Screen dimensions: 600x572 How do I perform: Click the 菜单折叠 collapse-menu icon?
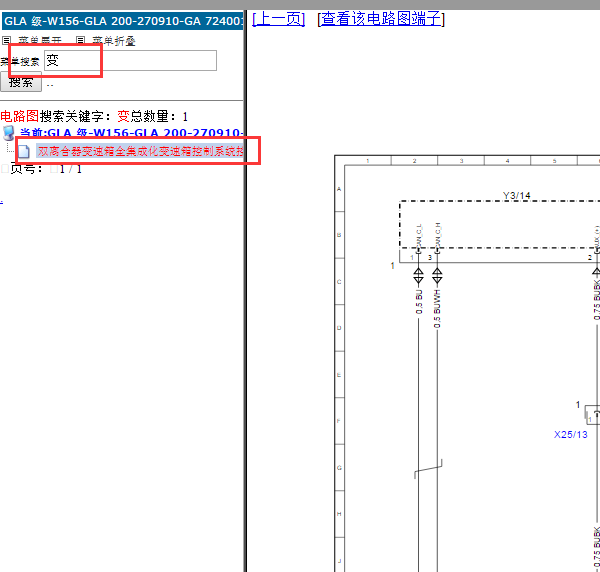[x=80, y=40]
